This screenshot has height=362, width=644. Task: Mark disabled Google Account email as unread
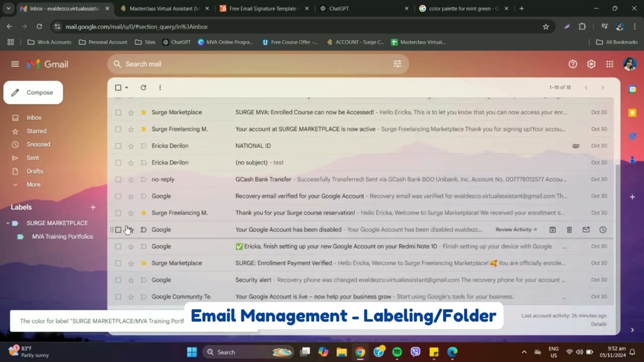click(x=586, y=230)
